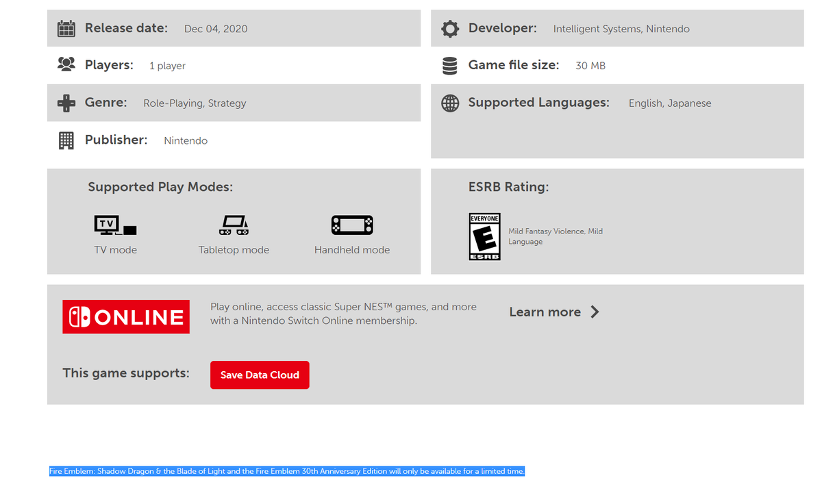Viewport: 822px width, 504px height.
Task: Click the Supported Languages label
Action: 539,103
